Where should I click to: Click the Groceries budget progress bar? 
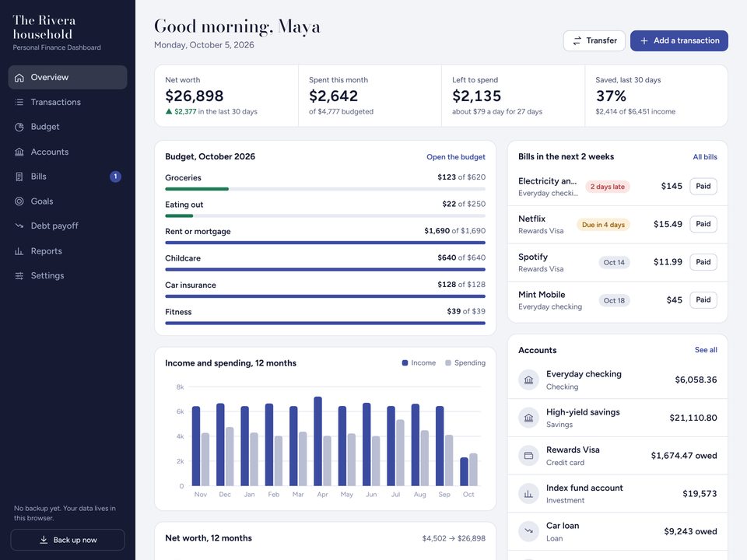(x=325, y=189)
